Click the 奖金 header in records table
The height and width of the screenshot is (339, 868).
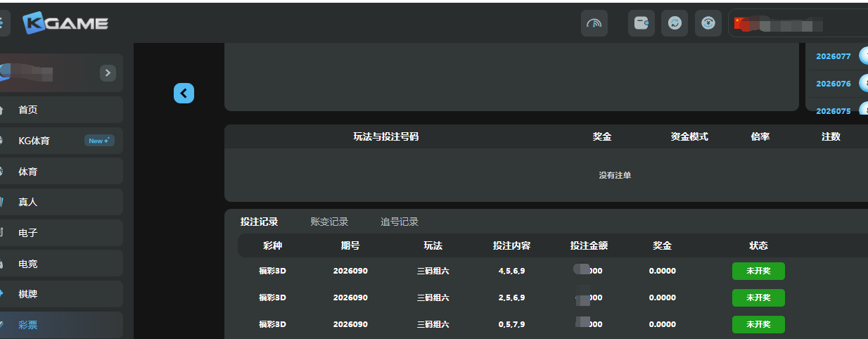pos(662,245)
